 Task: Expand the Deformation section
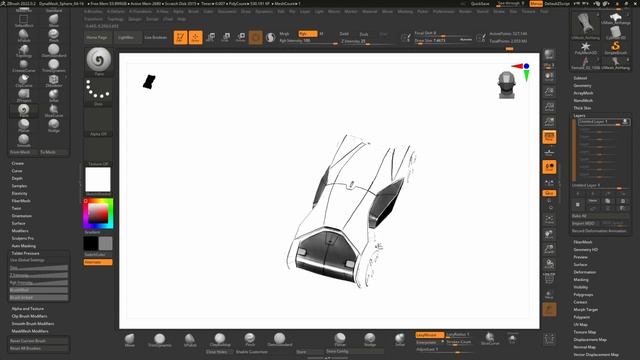[x=584, y=272]
